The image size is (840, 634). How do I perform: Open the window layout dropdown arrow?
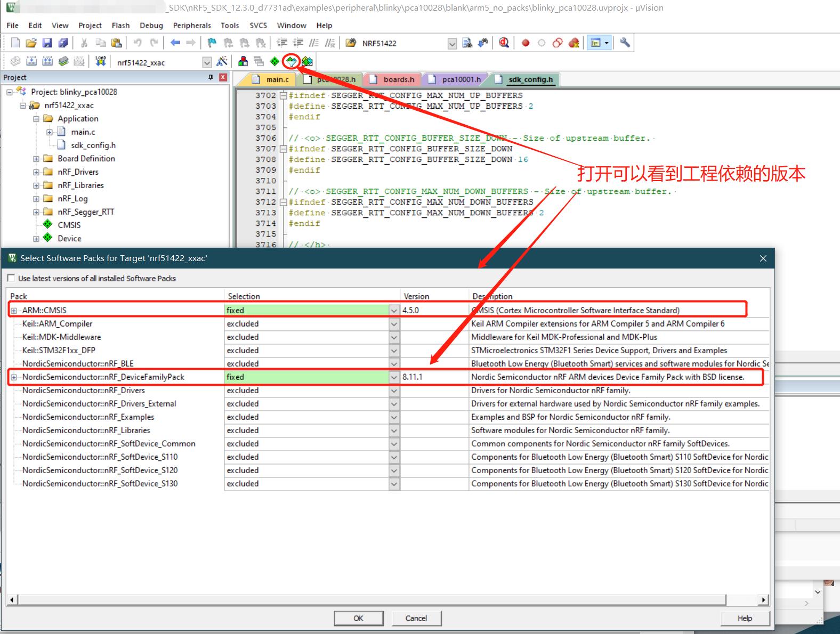pyautogui.click(x=607, y=43)
